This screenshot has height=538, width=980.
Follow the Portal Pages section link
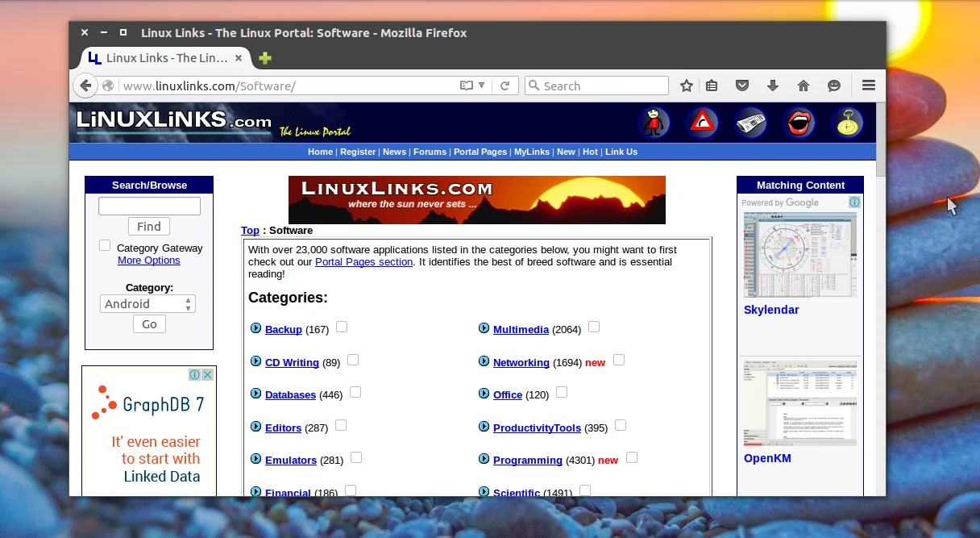coord(363,262)
